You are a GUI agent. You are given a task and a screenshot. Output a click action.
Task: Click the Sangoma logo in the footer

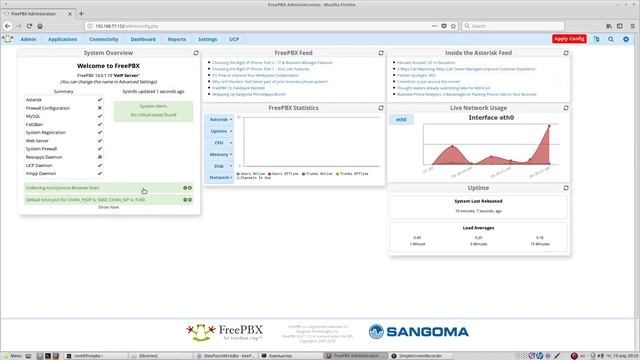pyautogui.click(x=418, y=331)
